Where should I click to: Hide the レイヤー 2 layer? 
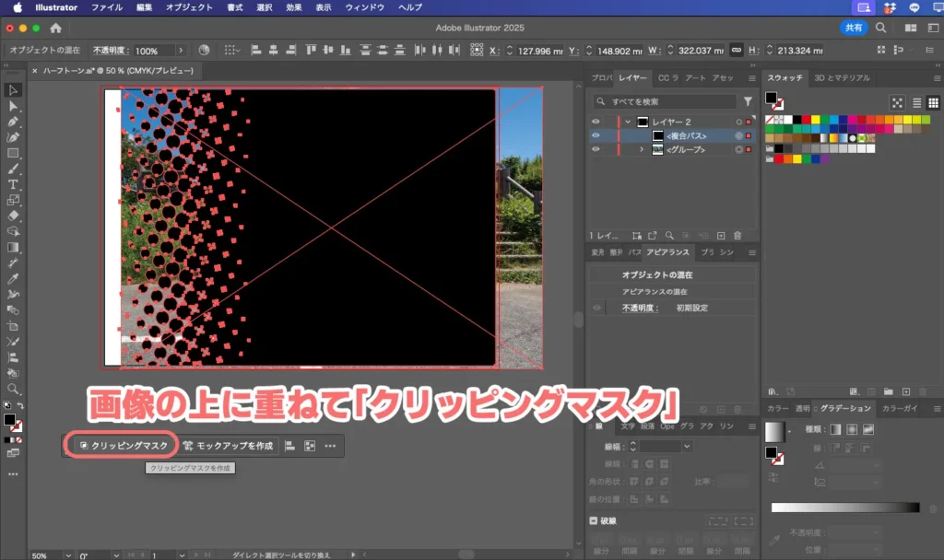click(596, 122)
